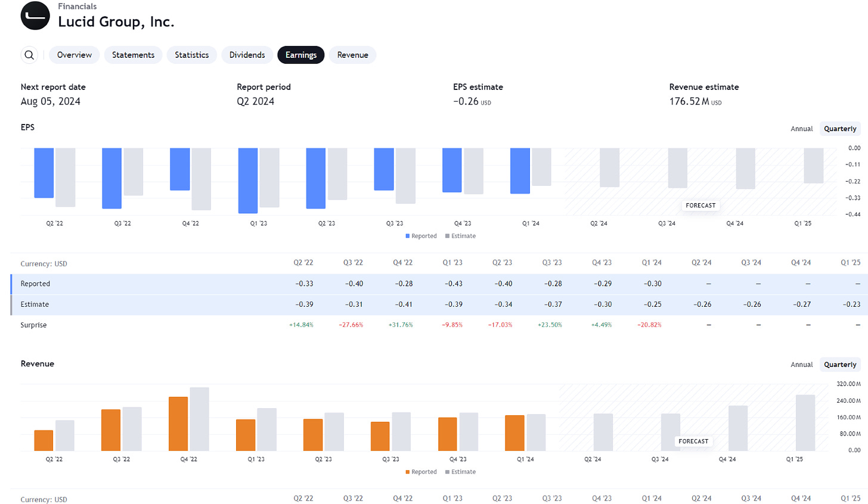868x504 pixels.
Task: Select the Reported row in EPS table
Action: tap(439, 284)
